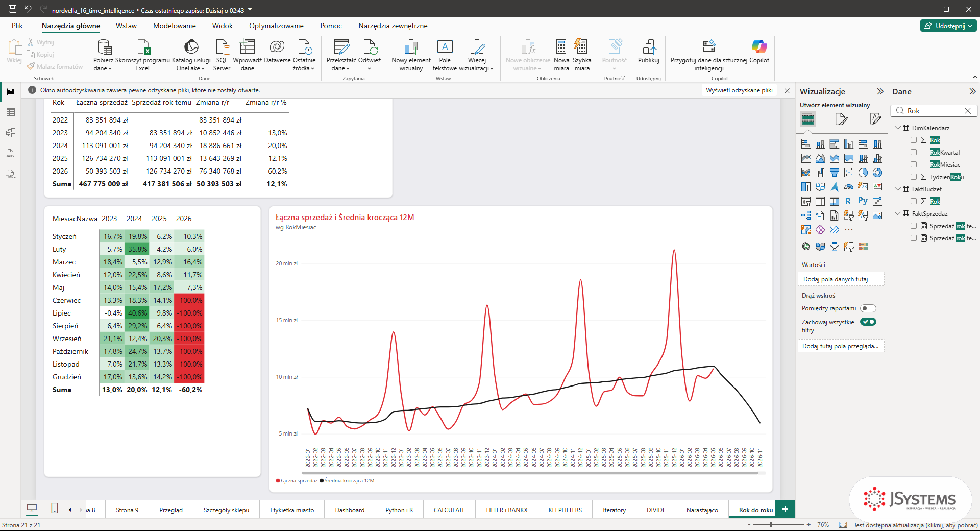Pick the funnel chart visualization
Viewport: 980px width, 531px height.
click(835, 173)
